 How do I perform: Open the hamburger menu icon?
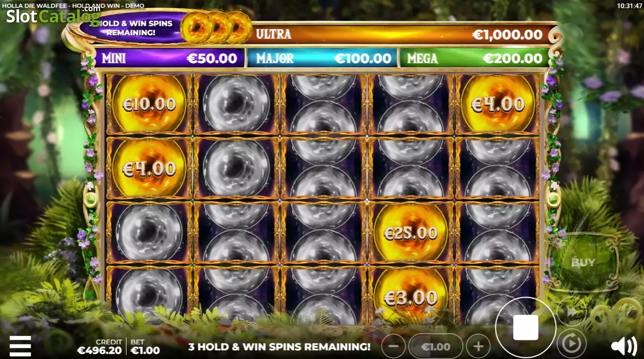pyautogui.click(x=20, y=346)
